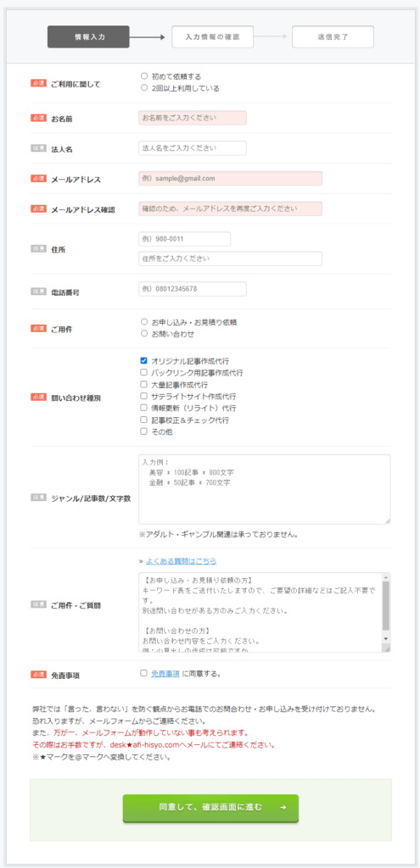Check the 免責事項に同意する checkbox
The image size is (420, 868).
point(144,673)
